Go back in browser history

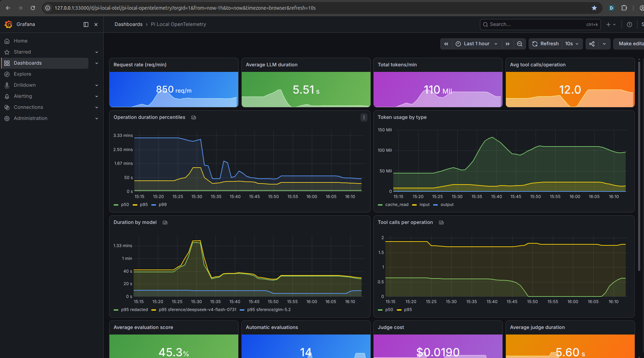(8, 8)
